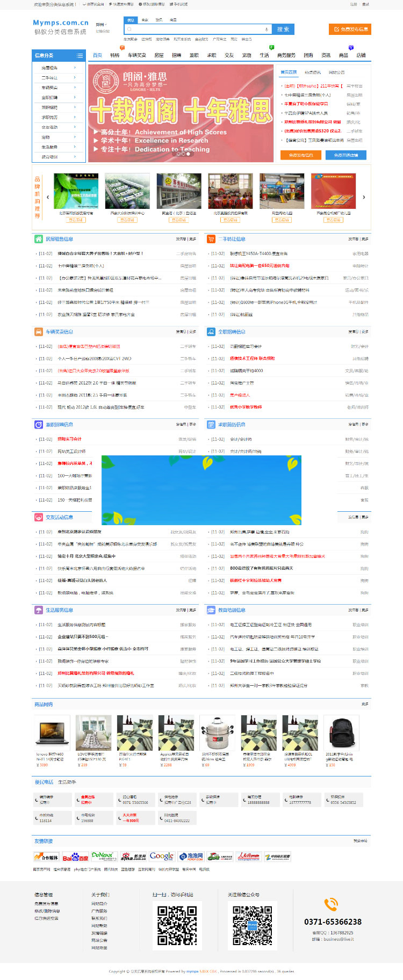Image resolution: width=403 pixels, height=980 pixels.
Task: Switch to the 生活助手 tab
Action: point(67,782)
